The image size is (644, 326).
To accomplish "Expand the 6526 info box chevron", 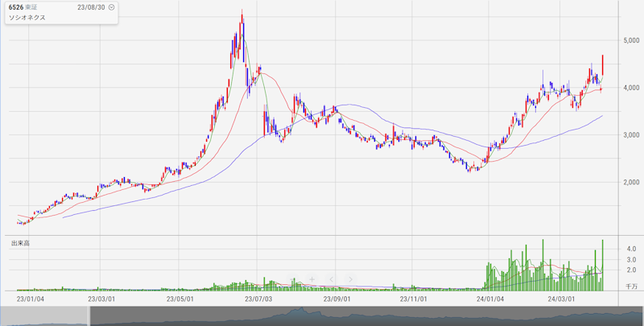I will pyautogui.click(x=111, y=7).
